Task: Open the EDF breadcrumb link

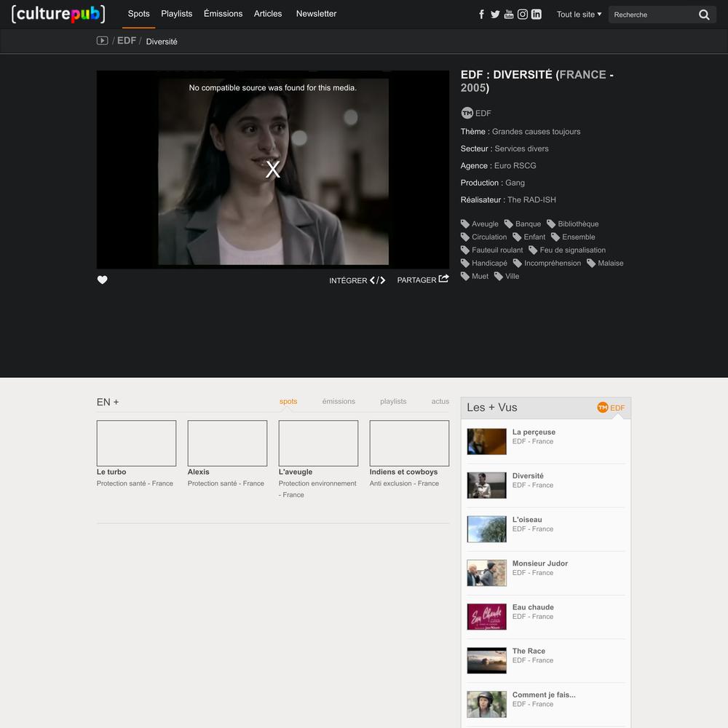Action: pos(126,41)
